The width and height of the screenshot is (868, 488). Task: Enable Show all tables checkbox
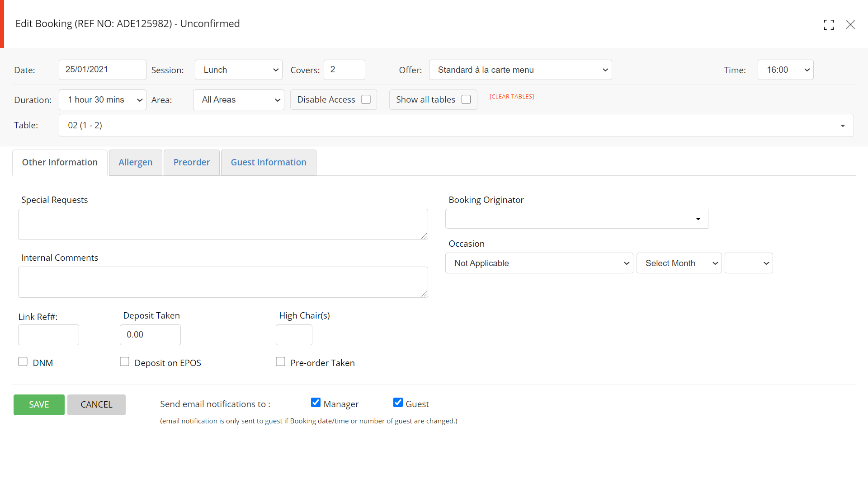point(466,99)
